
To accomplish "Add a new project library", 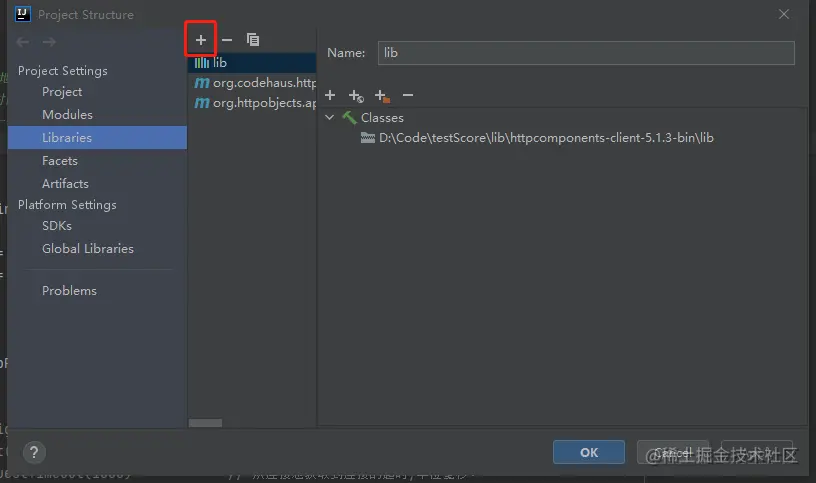I will (200, 40).
